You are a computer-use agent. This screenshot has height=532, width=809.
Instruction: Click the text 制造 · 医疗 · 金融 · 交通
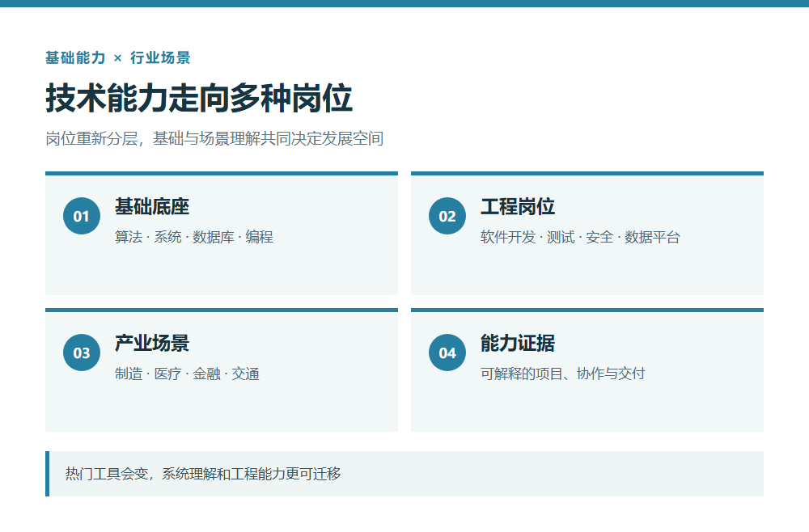(x=188, y=374)
